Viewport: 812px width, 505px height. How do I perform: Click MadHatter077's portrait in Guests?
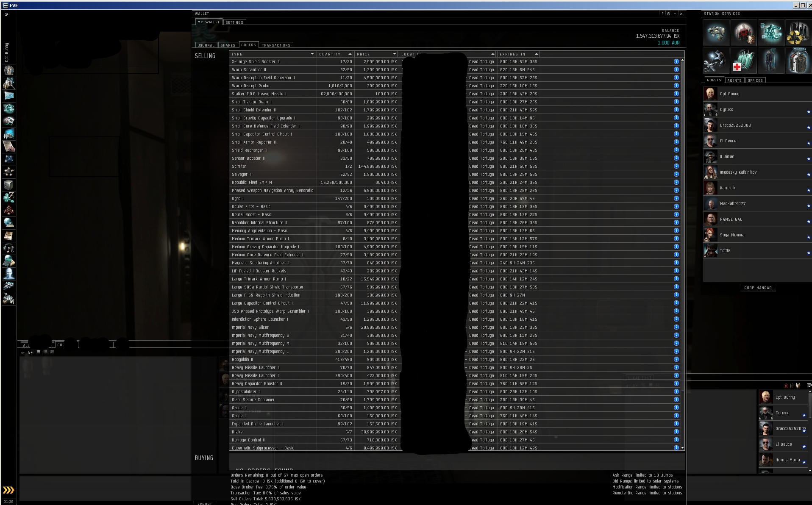pos(710,203)
